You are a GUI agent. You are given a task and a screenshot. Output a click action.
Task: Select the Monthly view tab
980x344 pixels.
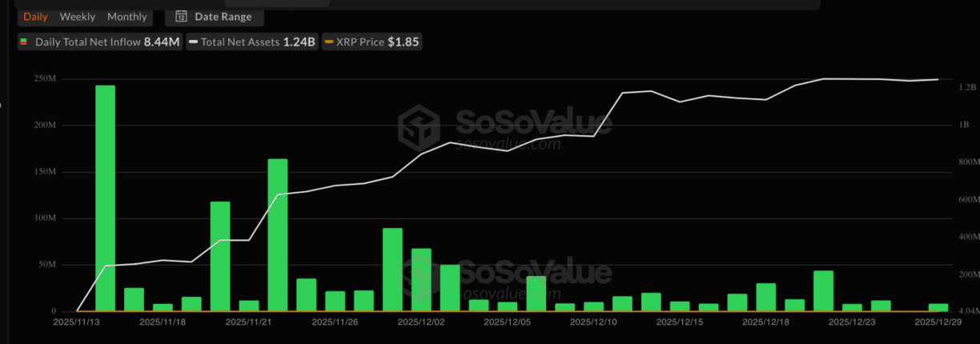click(x=127, y=17)
